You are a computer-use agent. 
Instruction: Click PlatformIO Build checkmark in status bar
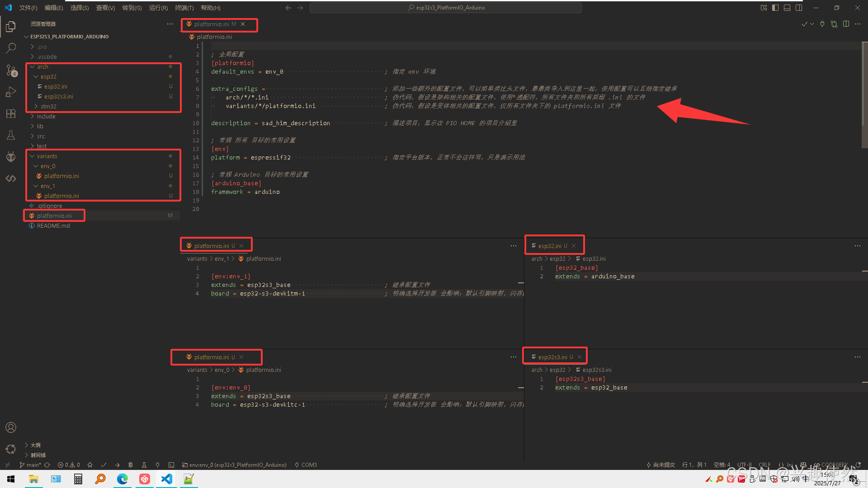(104, 465)
